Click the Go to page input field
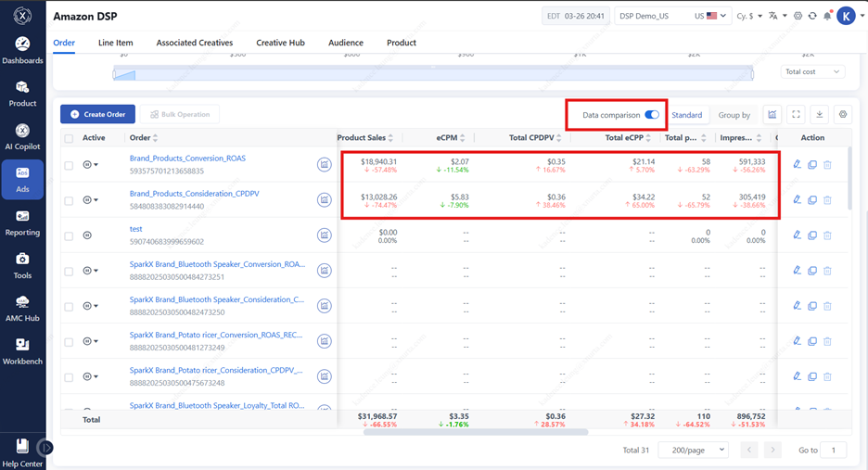 point(834,450)
